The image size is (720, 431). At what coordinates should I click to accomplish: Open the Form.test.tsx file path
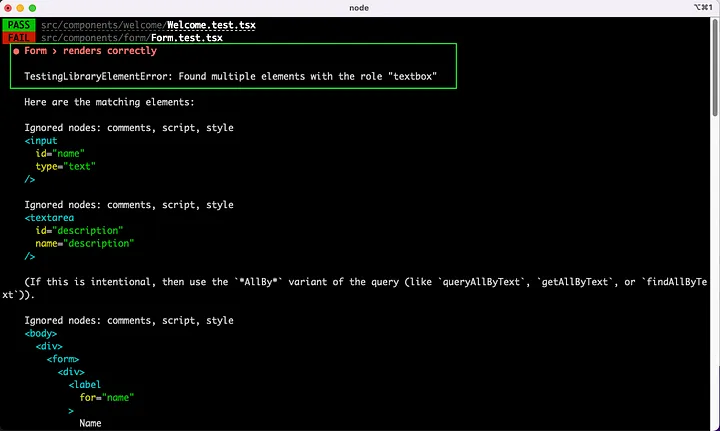click(132, 38)
